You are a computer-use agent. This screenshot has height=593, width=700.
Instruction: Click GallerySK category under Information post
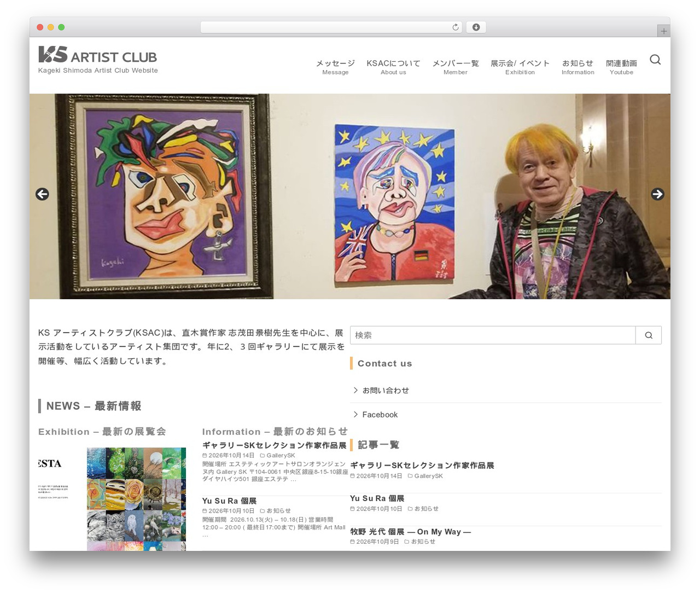[x=281, y=455]
